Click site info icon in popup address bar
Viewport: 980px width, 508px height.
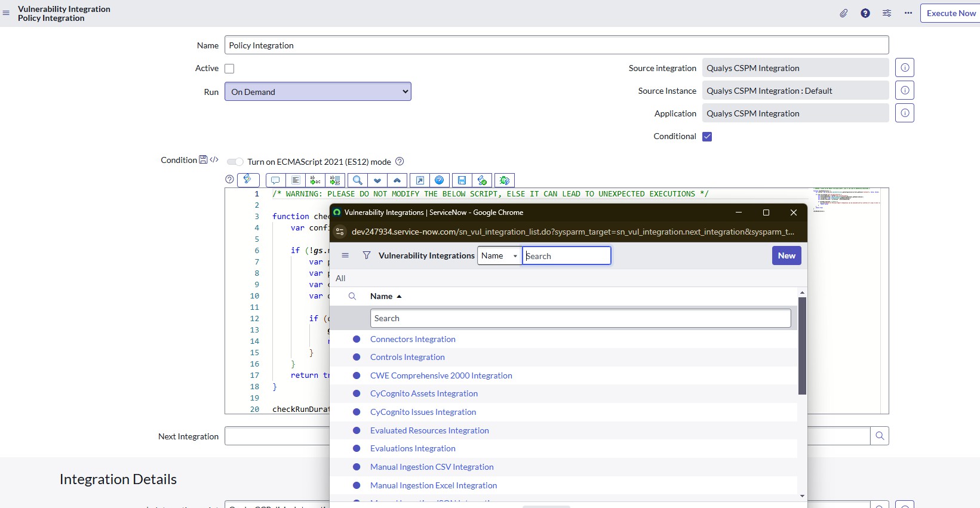tap(340, 232)
